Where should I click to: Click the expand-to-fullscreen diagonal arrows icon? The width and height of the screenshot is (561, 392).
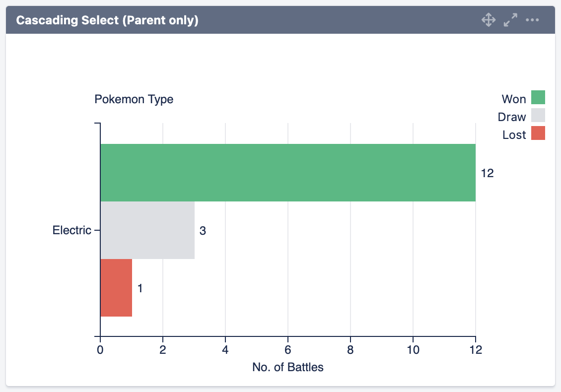tap(509, 20)
